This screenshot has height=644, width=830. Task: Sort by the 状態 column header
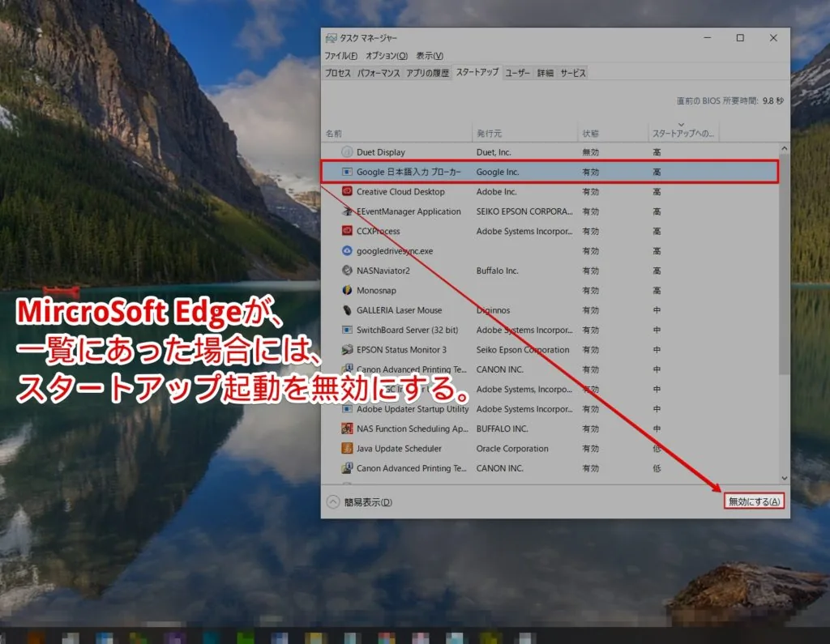[x=613, y=134]
